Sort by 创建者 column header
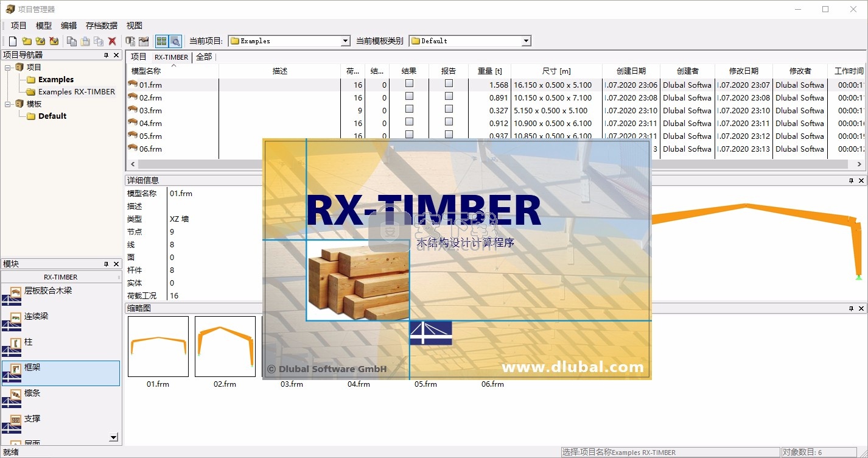This screenshot has width=868, height=458. [x=688, y=71]
